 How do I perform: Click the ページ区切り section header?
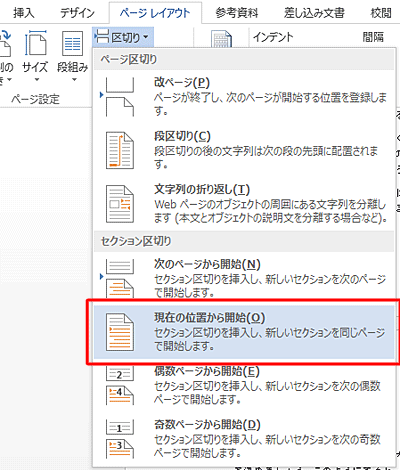click(129, 59)
